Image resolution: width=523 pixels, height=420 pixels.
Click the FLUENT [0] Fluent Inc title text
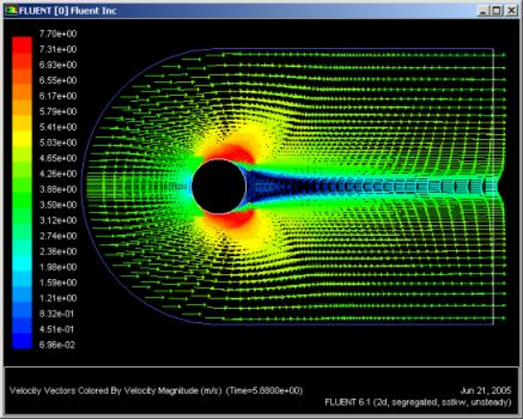(x=68, y=11)
